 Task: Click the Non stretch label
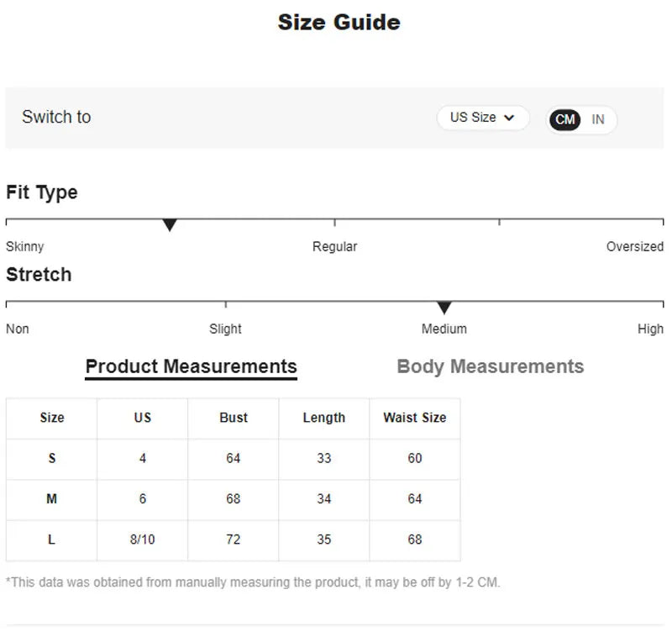pyautogui.click(x=18, y=329)
